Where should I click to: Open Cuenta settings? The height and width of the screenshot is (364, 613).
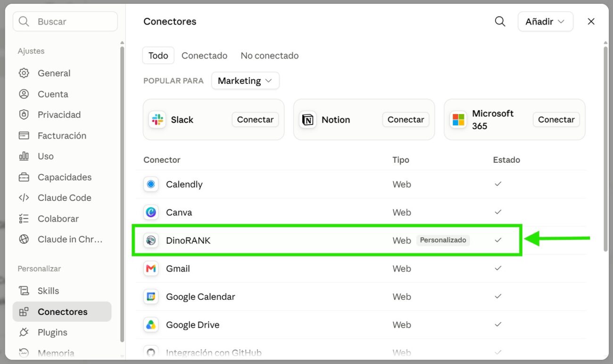point(62,94)
